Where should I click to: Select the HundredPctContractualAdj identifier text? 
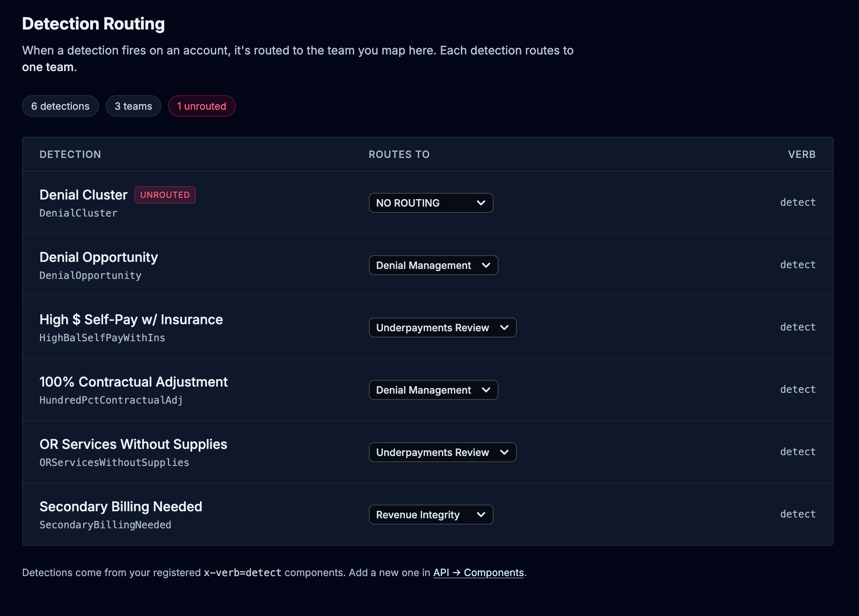[x=111, y=400]
